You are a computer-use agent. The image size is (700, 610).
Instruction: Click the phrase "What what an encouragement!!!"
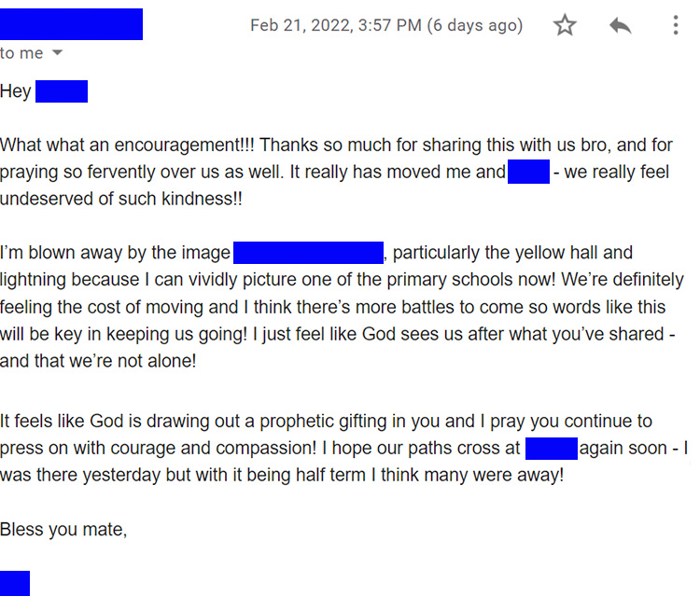(x=129, y=146)
